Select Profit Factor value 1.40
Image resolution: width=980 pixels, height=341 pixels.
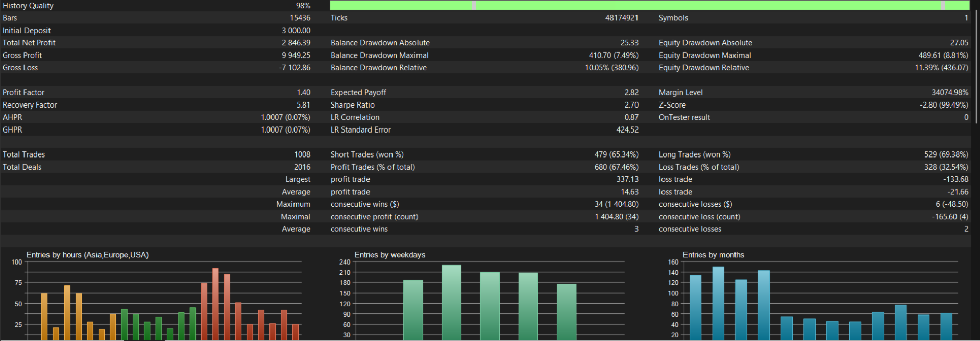point(303,92)
